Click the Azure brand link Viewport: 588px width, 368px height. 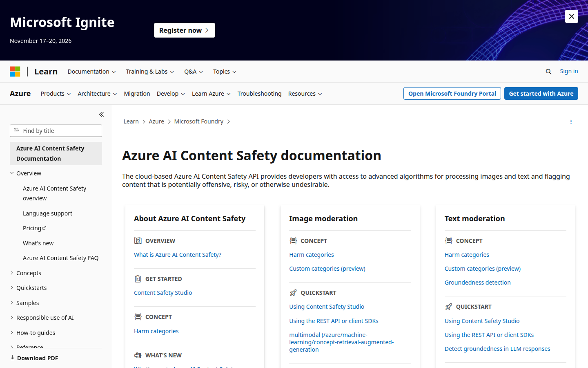pyautogui.click(x=20, y=94)
